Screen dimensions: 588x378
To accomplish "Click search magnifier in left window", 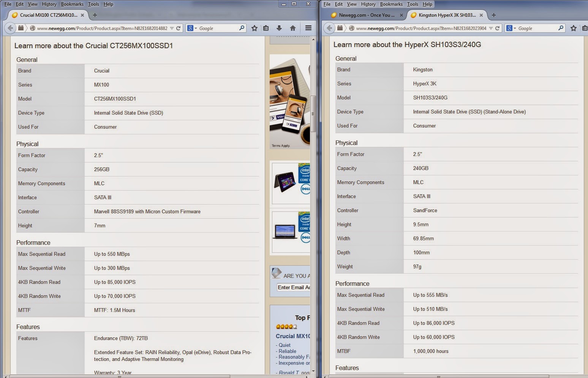I will pos(242,28).
